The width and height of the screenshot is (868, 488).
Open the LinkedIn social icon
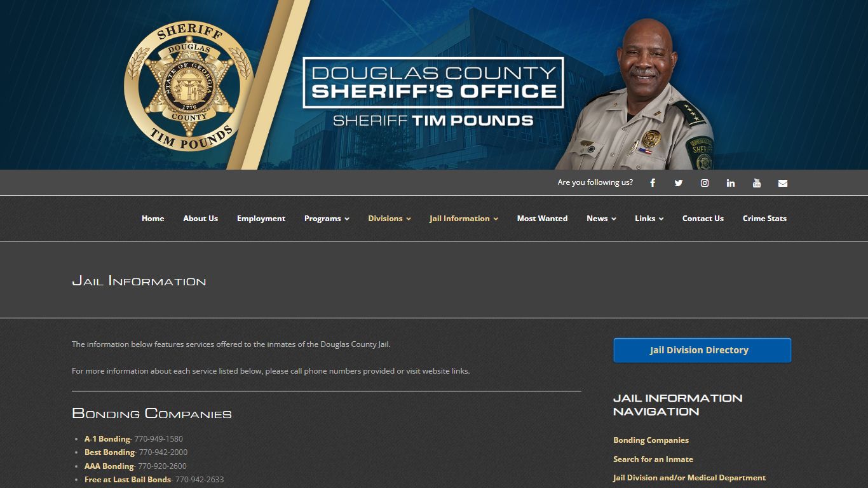(x=731, y=183)
